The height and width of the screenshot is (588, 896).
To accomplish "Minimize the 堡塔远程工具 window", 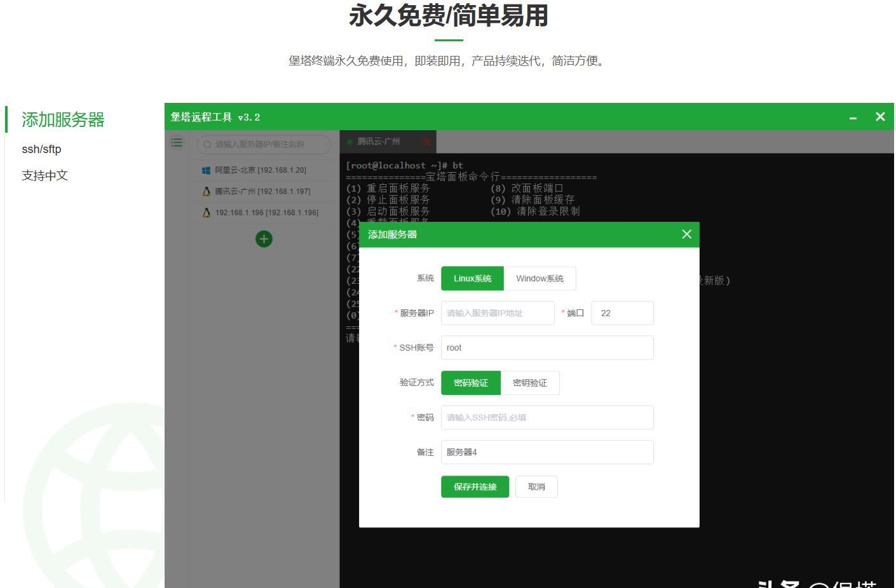I will click(853, 117).
